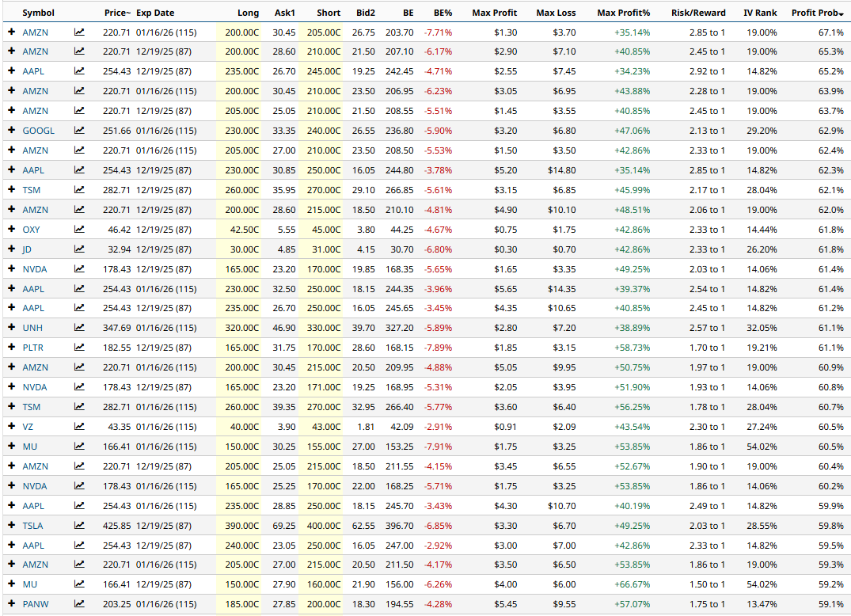Expand the AAPL 61.4% row with plus

(x=11, y=288)
